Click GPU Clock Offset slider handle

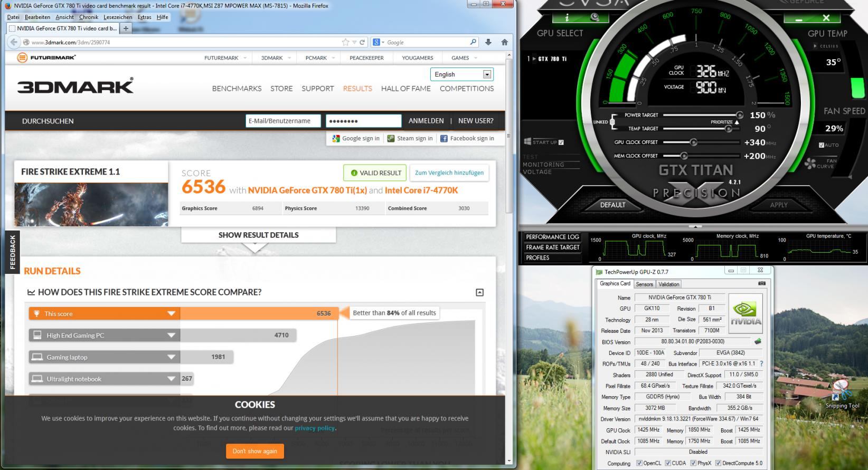click(x=694, y=142)
